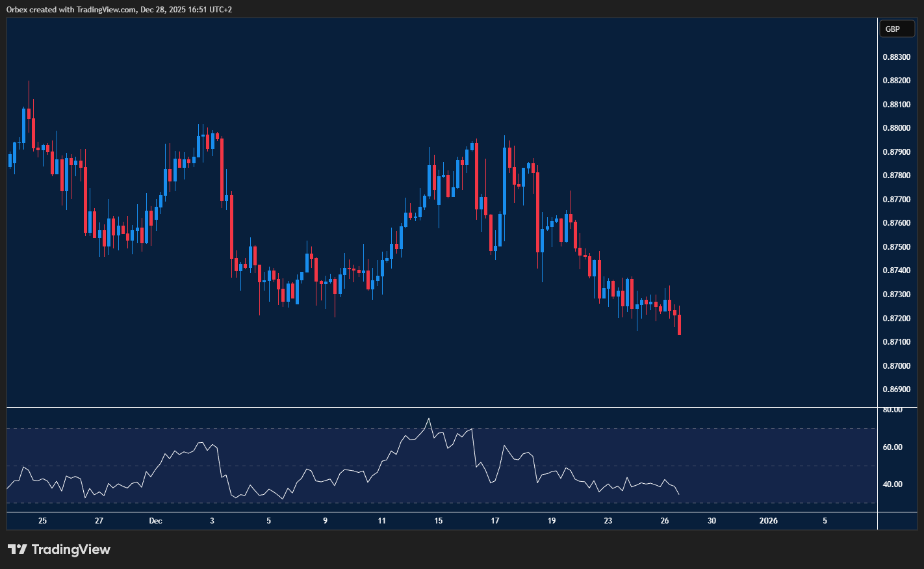Click the GBP currency badge

click(x=897, y=29)
